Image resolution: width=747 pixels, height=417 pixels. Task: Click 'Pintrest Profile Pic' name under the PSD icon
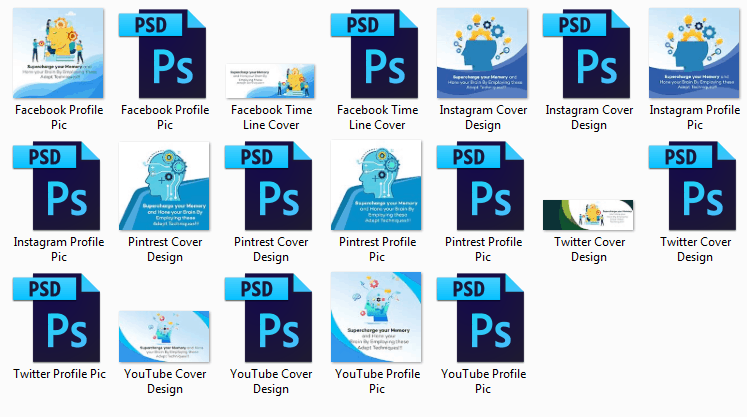(x=483, y=249)
